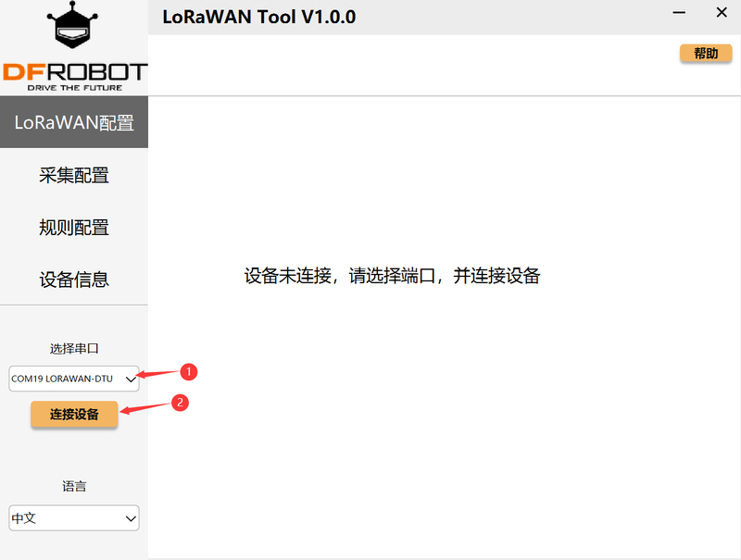Viewport: 741px width, 560px height.
Task: Expand the serial port list using its chevron
Action: click(131, 378)
